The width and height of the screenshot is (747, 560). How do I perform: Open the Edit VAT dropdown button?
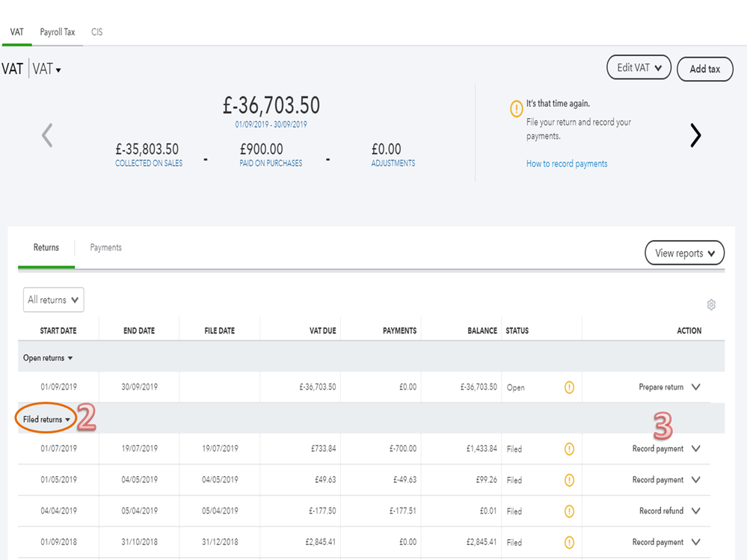(639, 67)
